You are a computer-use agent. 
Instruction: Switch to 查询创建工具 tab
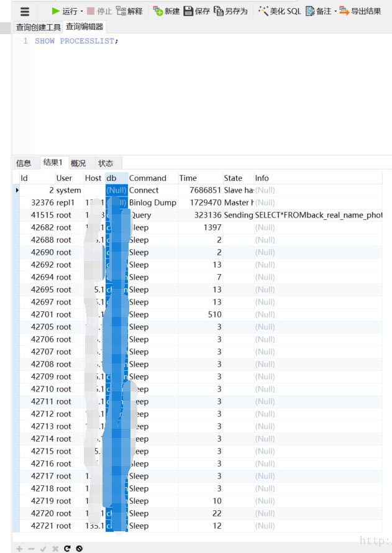pyautogui.click(x=38, y=27)
